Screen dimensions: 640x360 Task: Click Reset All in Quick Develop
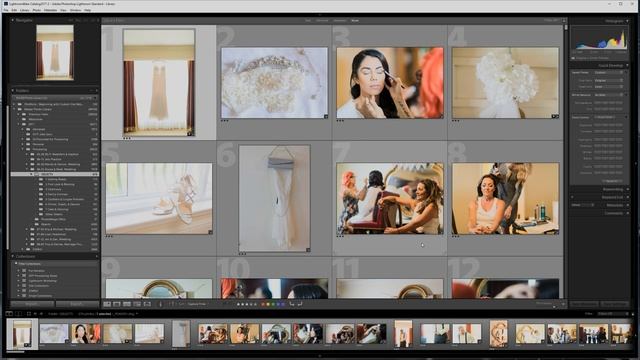[611, 181]
